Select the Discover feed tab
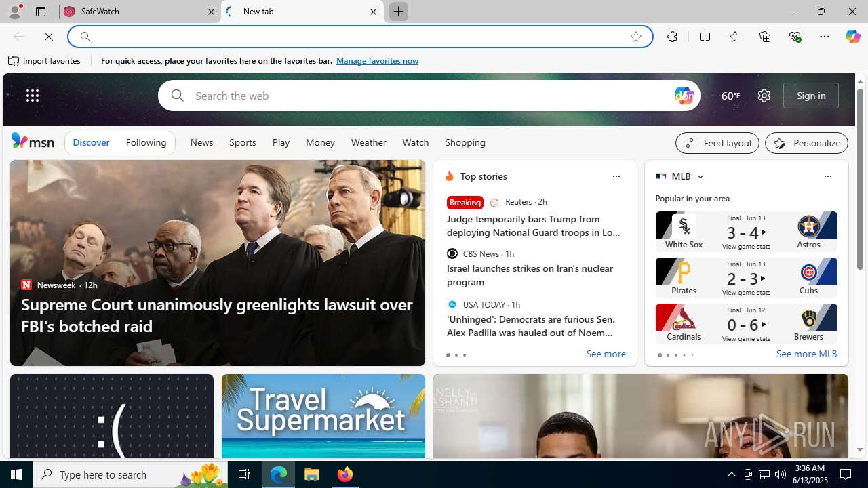This screenshot has width=868, height=488. [x=91, y=142]
